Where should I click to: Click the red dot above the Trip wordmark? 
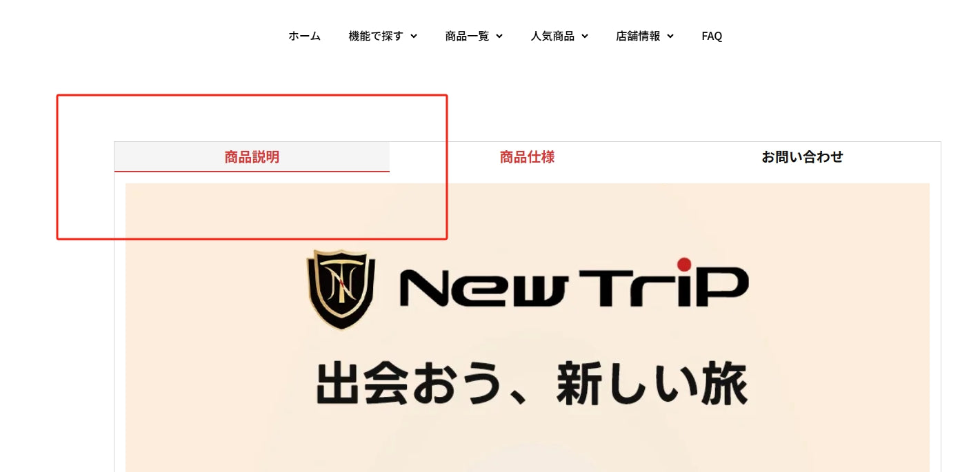point(684,264)
